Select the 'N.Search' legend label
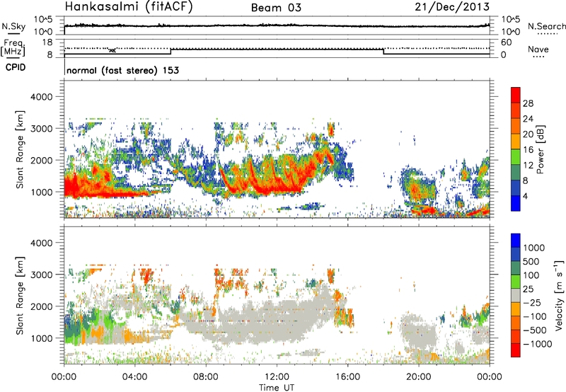The image size is (566, 392). (x=546, y=26)
